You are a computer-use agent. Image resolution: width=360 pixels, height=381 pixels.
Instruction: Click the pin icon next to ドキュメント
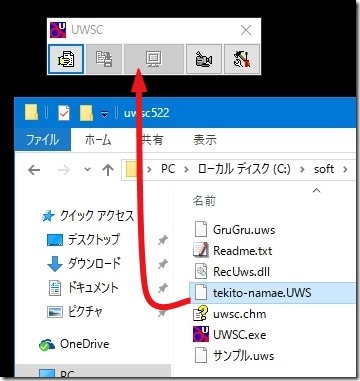(x=162, y=288)
